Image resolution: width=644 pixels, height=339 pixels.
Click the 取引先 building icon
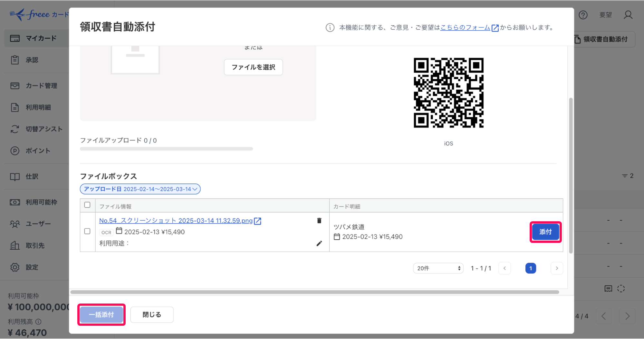point(15,245)
